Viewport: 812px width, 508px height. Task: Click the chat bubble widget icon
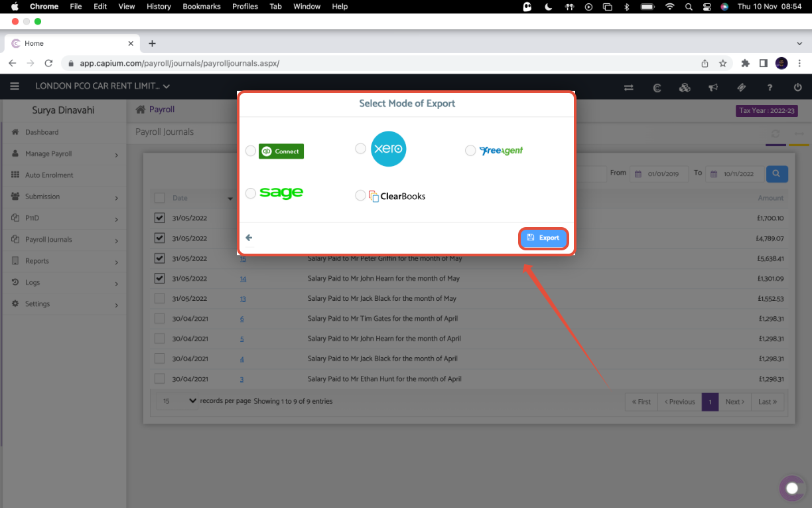(x=791, y=489)
